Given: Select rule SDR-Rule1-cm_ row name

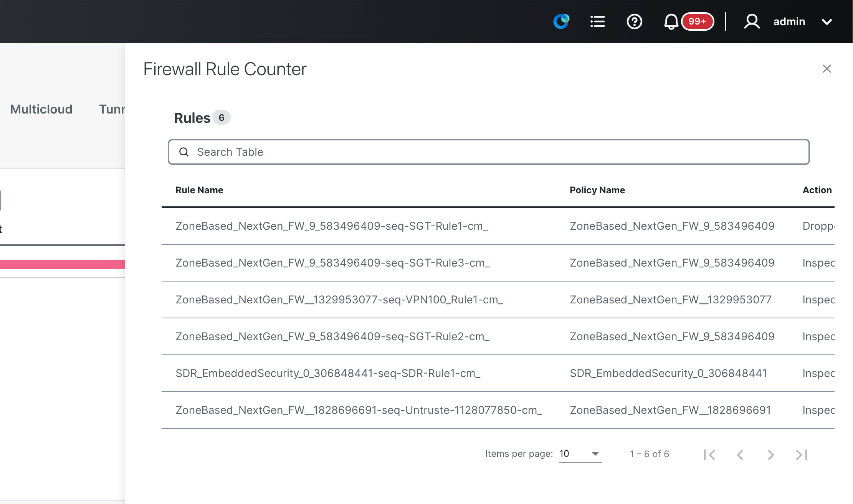Looking at the screenshot, I should pos(328,373).
